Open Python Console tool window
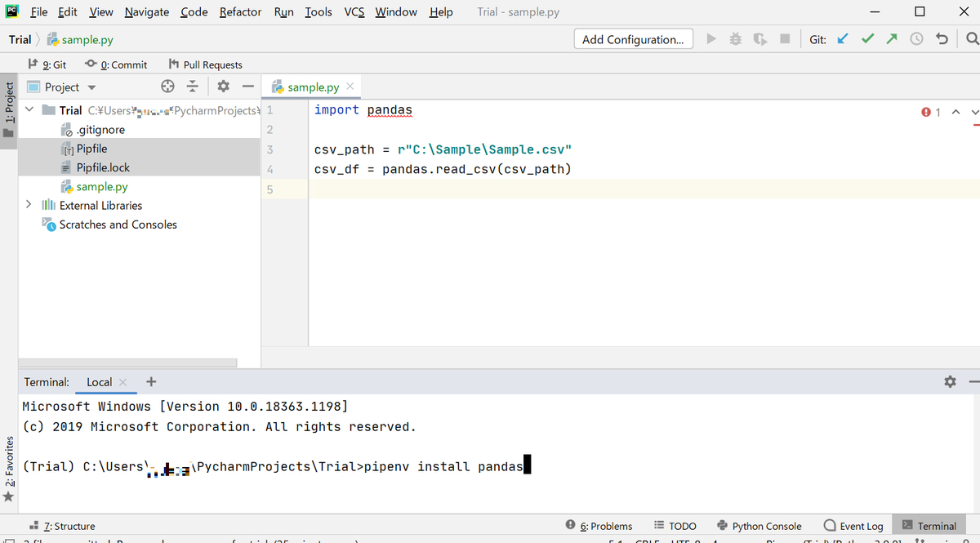Viewport: 980px width, 543px height. (759, 526)
